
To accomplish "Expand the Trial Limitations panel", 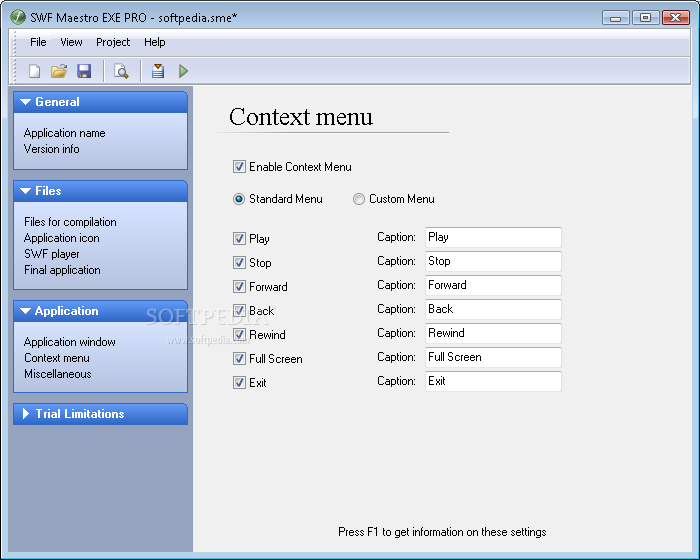I will [100, 414].
